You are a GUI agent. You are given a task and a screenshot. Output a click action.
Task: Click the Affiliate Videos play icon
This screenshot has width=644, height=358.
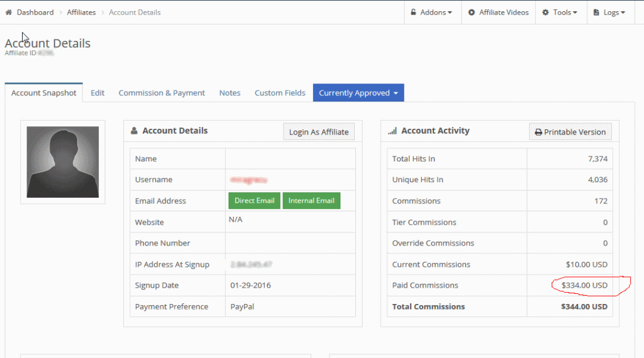[x=472, y=13]
